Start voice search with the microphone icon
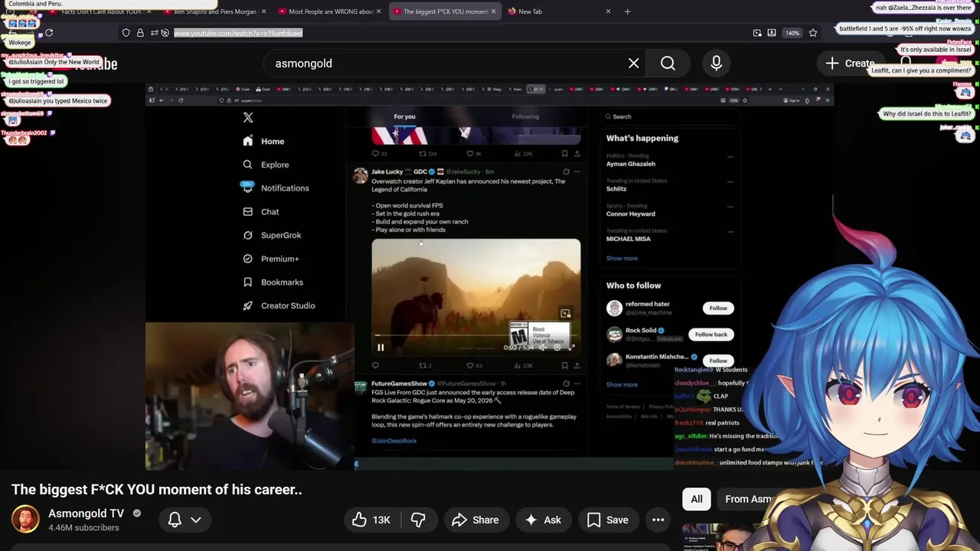The height and width of the screenshot is (551, 980). pyautogui.click(x=717, y=64)
